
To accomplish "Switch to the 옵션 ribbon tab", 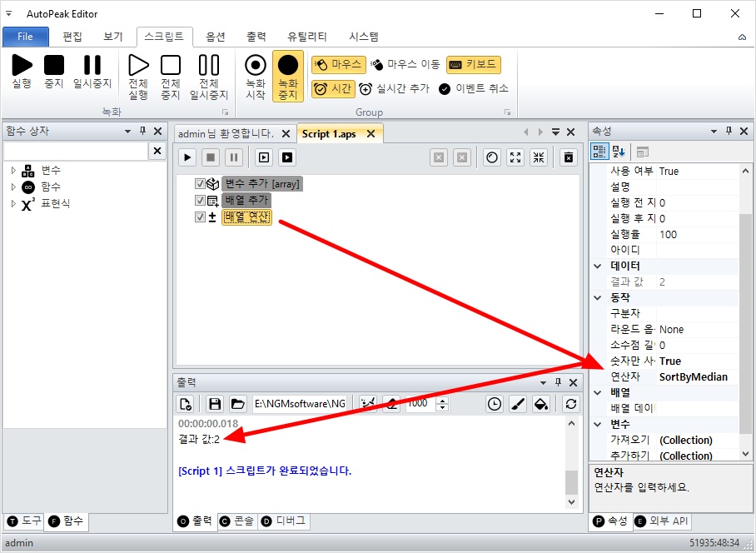I will tap(216, 37).
